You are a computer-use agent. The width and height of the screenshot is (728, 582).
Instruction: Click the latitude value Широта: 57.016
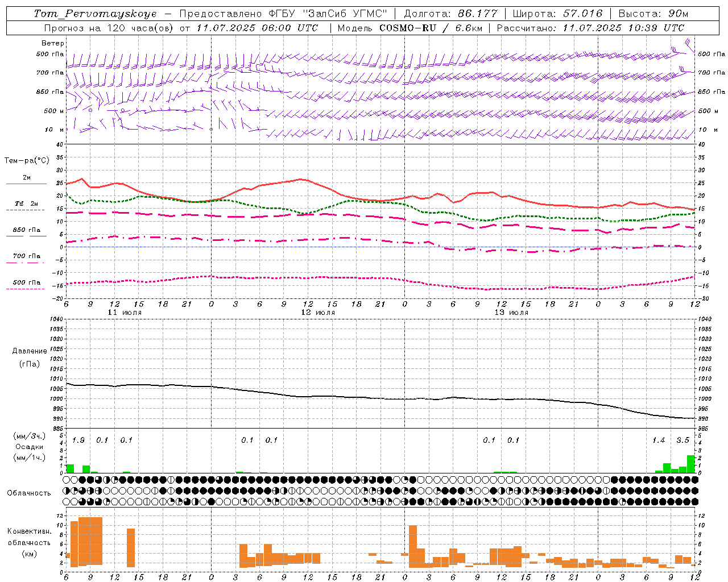tap(557, 14)
